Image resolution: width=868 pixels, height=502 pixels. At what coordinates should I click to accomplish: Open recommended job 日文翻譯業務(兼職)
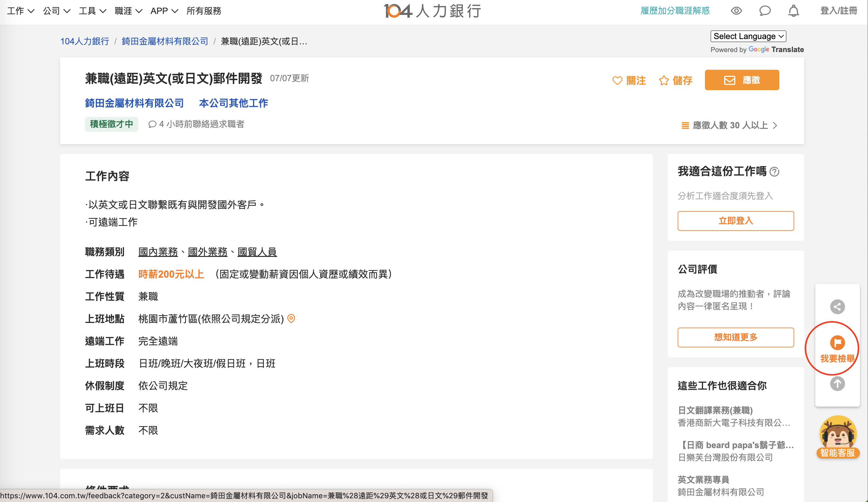coord(715,410)
